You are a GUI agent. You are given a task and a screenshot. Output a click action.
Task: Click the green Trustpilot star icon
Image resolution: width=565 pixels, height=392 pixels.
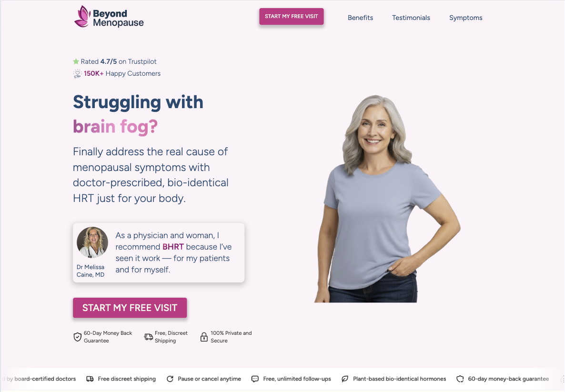point(76,61)
